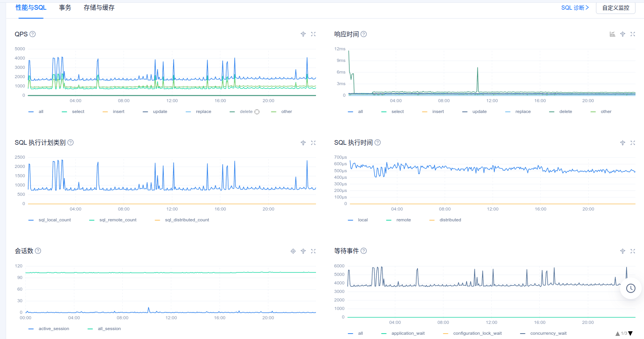This screenshot has width=644, height=339.
Task: Show help for SQL 执行时间
Action: pos(378,142)
